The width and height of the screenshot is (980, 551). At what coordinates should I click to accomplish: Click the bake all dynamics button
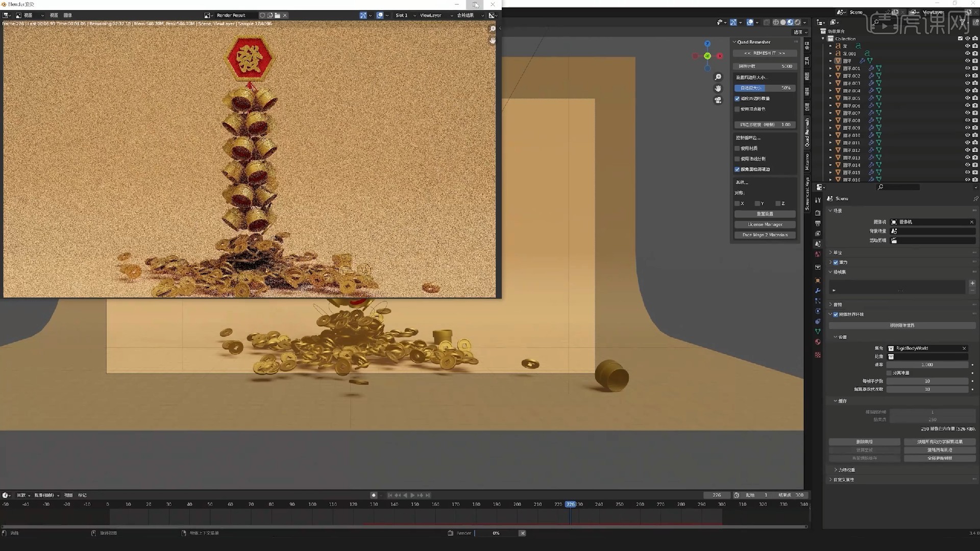point(940,442)
